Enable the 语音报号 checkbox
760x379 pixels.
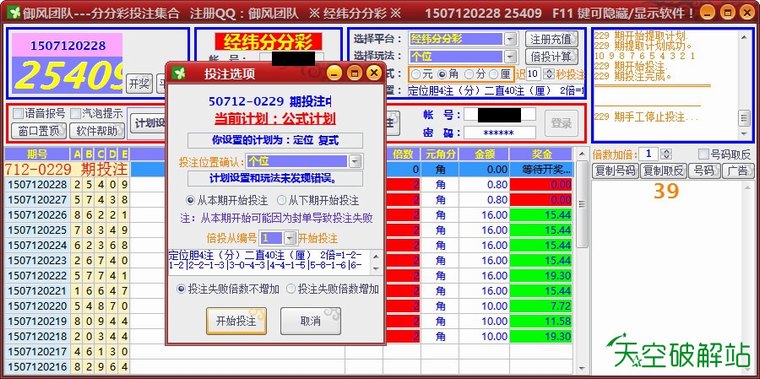tap(18, 113)
